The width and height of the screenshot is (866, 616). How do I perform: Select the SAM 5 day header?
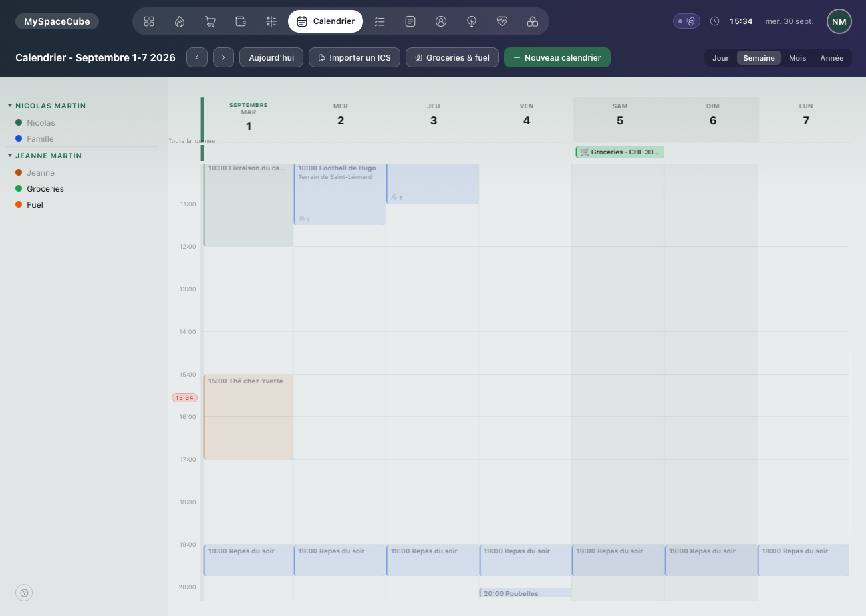coord(620,120)
